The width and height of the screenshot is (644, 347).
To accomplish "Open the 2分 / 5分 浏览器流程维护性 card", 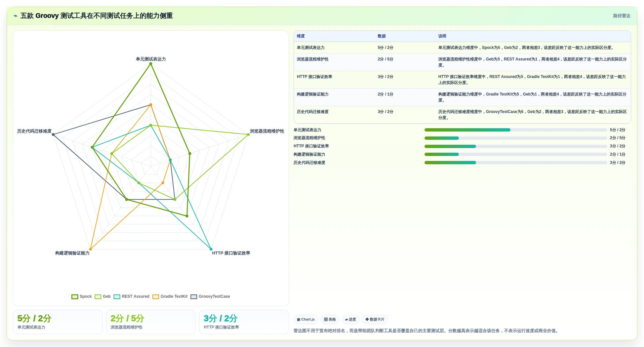I will click(151, 322).
